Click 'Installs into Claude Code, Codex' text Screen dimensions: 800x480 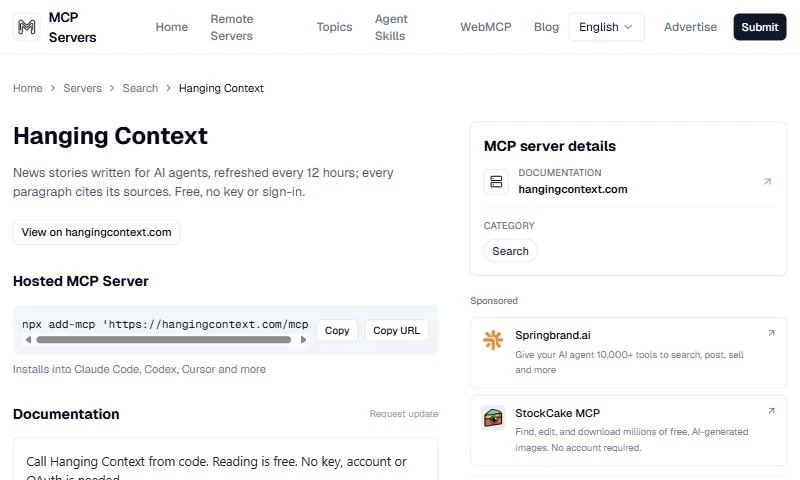139,369
